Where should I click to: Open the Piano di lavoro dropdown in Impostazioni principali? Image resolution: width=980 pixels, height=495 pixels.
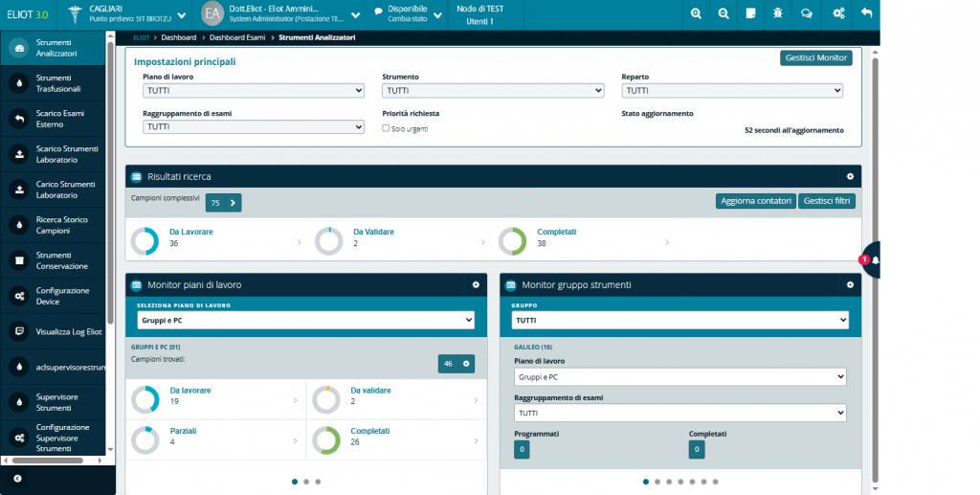pos(254,91)
